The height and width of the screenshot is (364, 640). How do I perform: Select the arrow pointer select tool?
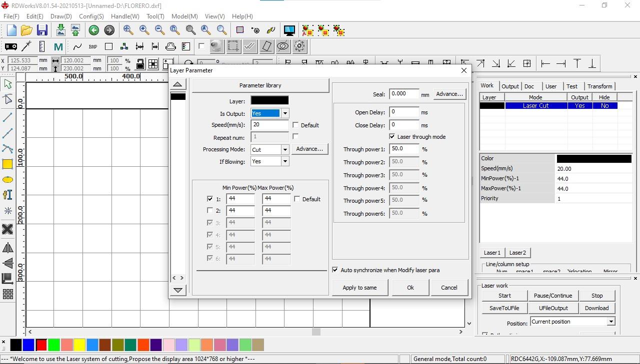point(7,84)
